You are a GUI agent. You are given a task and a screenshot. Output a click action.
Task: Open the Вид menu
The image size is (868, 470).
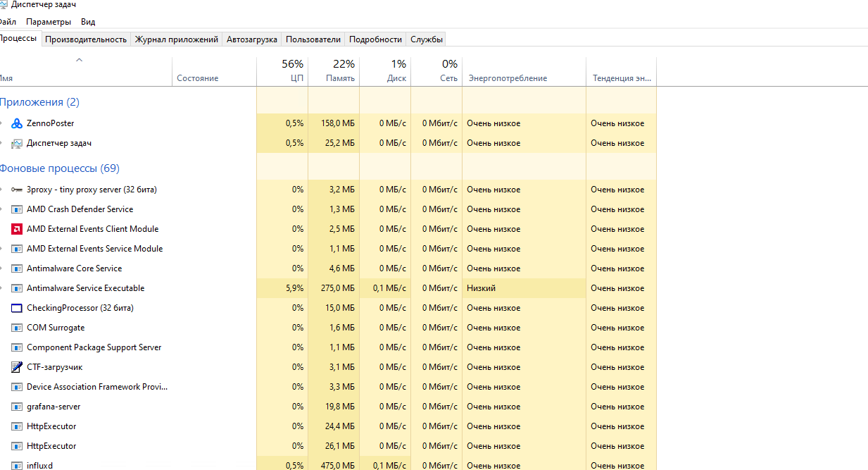pos(88,22)
